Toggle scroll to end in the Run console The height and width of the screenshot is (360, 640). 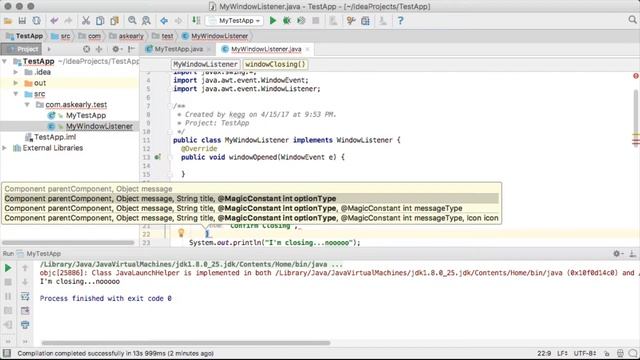pyautogui.click(x=25, y=311)
